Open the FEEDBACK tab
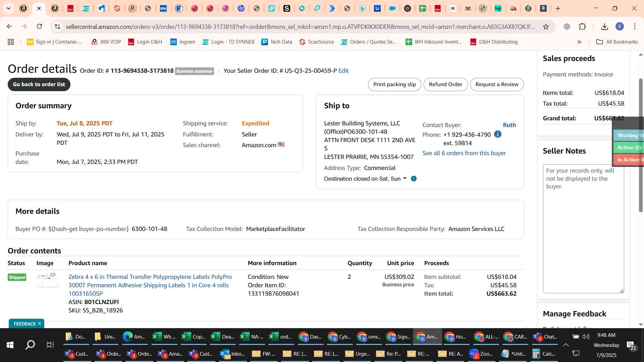Screen dimensions: 644x362 pos(24,323)
